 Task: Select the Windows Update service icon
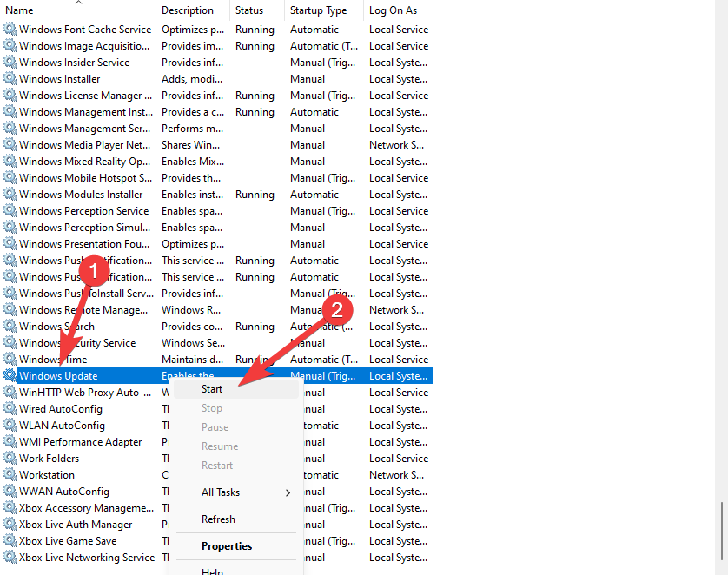pos(10,376)
